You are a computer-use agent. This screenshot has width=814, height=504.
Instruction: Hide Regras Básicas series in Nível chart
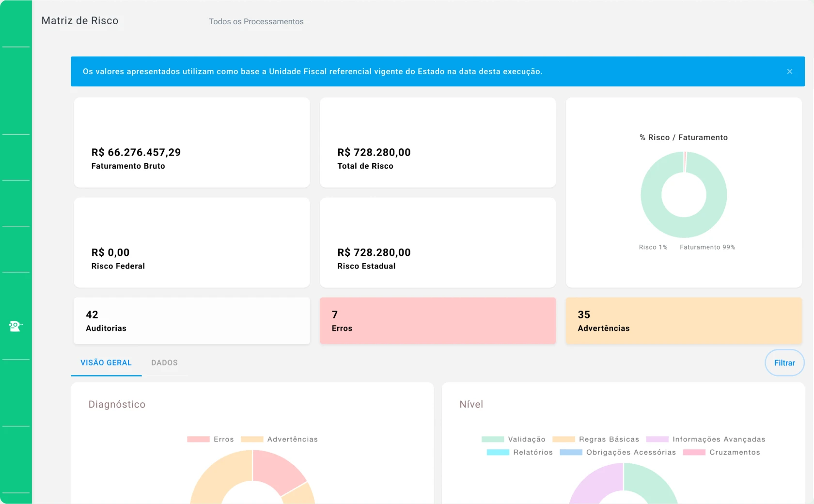coord(595,439)
